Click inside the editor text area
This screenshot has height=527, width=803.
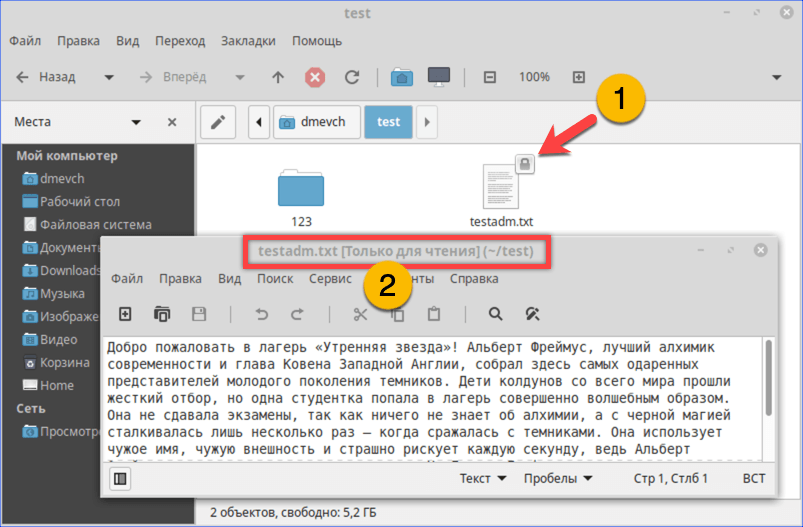point(433,399)
